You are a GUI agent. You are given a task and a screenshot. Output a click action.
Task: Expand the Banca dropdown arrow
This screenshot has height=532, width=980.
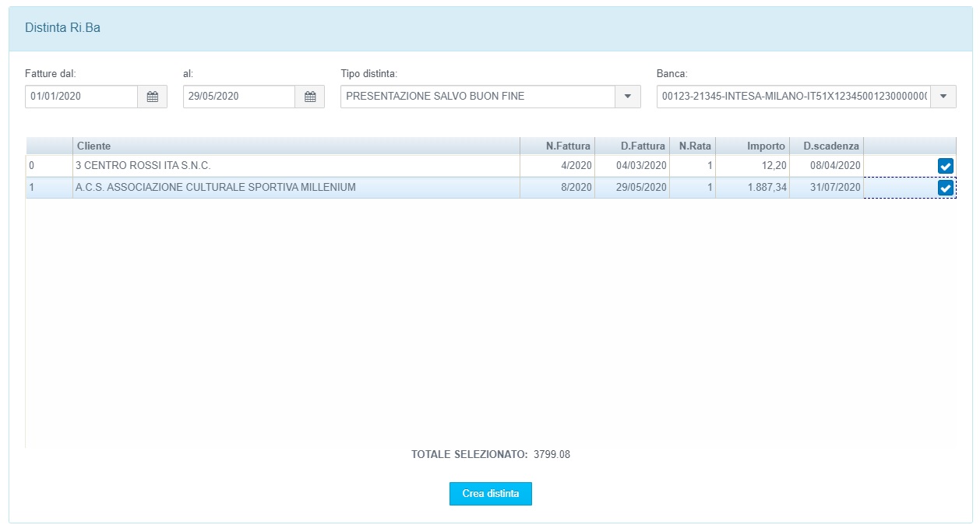[943, 97]
